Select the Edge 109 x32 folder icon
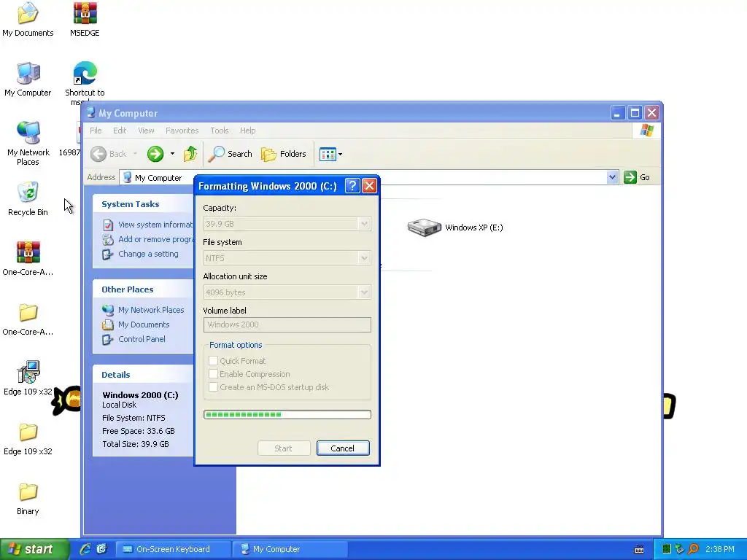Screen dimensions: 747x560 [28, 438]
